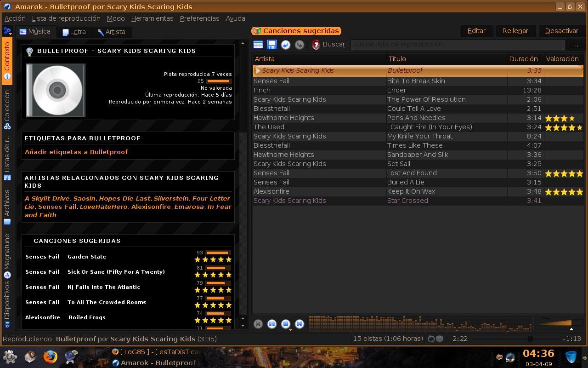This screenshot has width=588, height=368.
Task: Sort playlist by Artista column header
Action: pyautogui.click(x=319, y=59)
